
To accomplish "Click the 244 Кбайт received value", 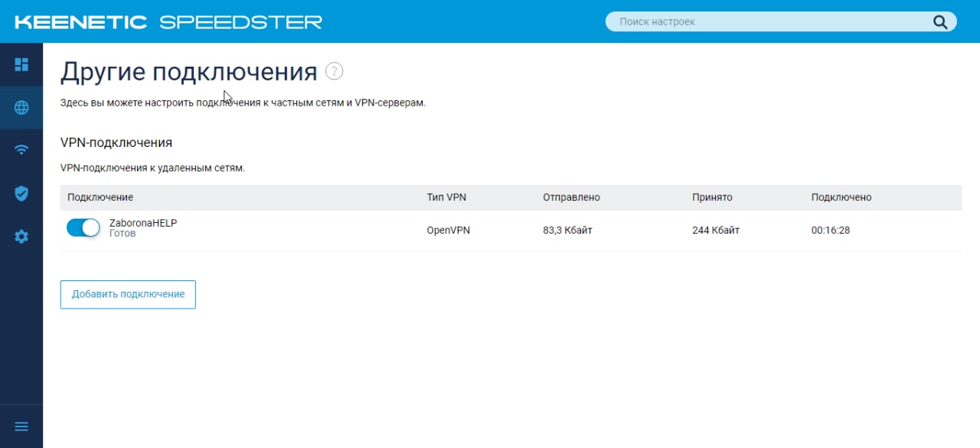I will coord(716,230).
